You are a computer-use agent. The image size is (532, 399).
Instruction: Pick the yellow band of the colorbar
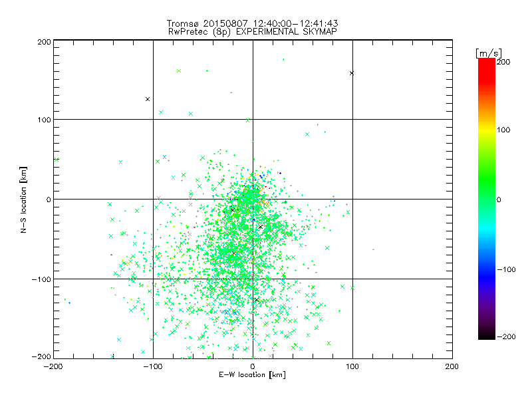coord(487,130)
